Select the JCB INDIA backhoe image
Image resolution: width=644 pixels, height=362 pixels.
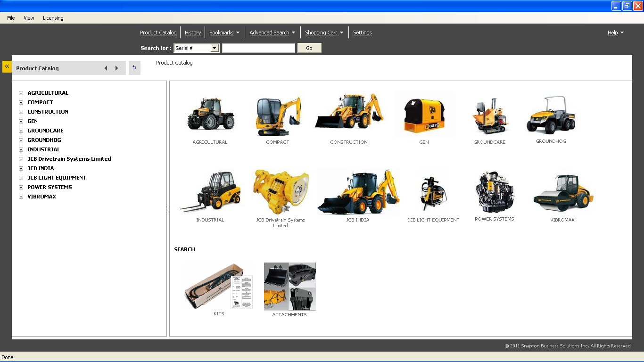[358, 192]
